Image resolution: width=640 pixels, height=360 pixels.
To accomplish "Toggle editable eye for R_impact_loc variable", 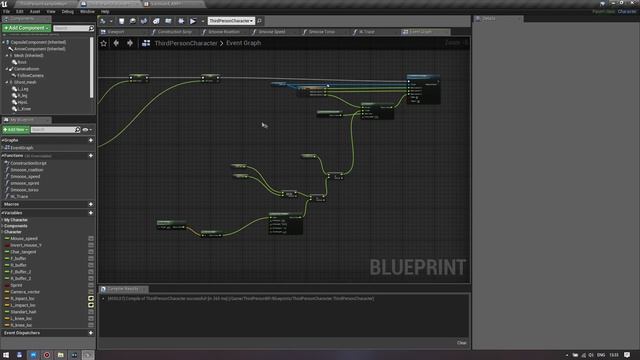I will pyautogui.click(x=91, y=299).
